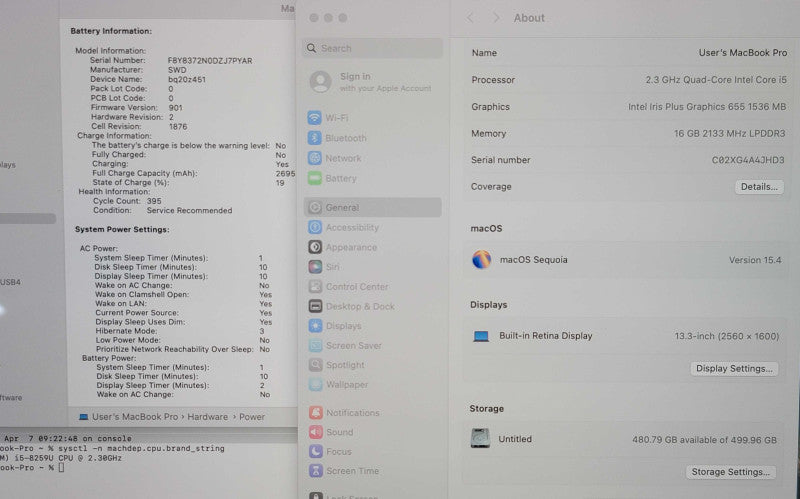This screenshot has height=499, width=800.
Task: Click the Low Power Mode row
Action: pyautogui.click(x=182, y=340)
